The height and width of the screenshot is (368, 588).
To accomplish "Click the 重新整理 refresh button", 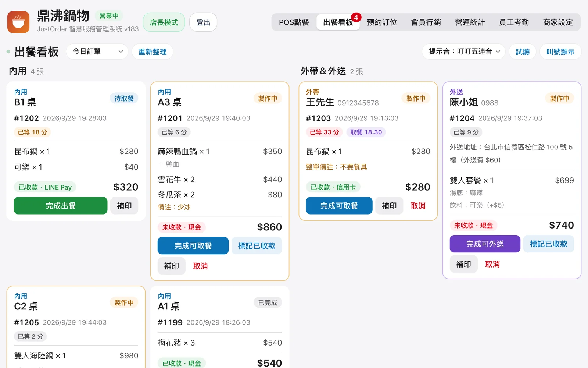I will coord(153,52).
